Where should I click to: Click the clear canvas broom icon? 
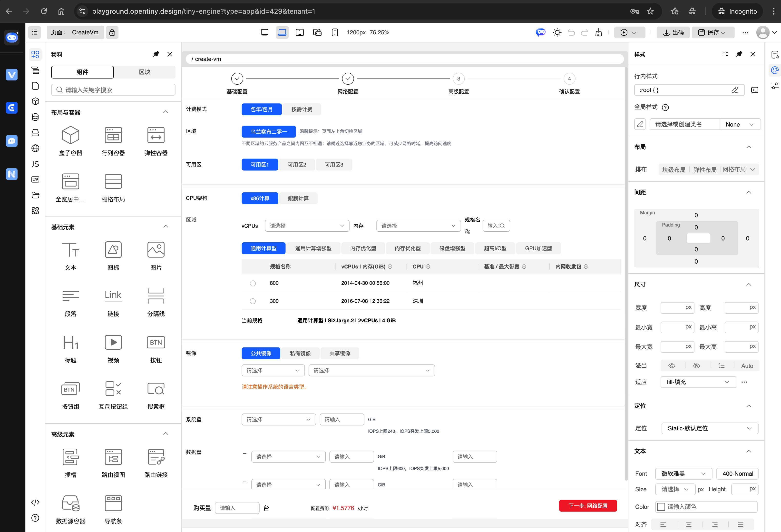(x=598, y=32)
